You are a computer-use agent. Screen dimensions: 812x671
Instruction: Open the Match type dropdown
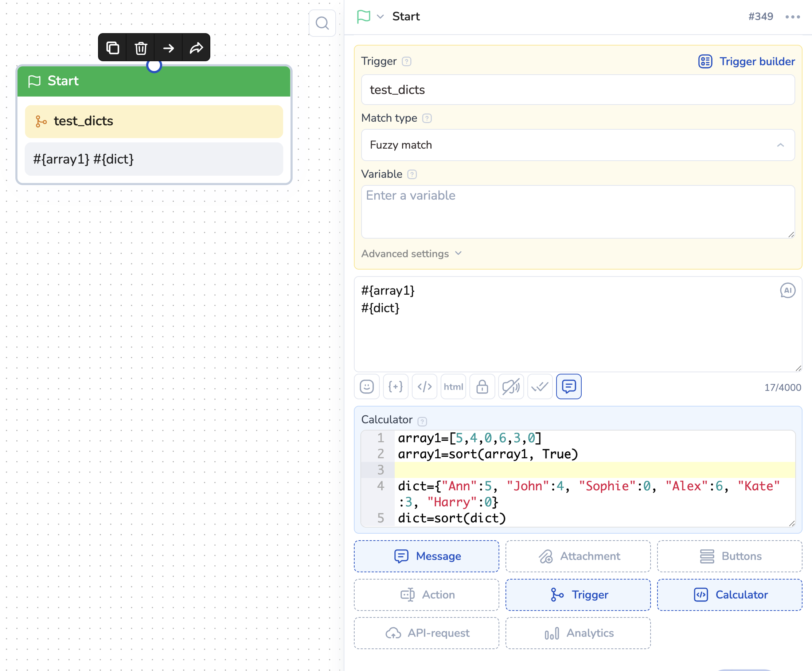(578, 145)
